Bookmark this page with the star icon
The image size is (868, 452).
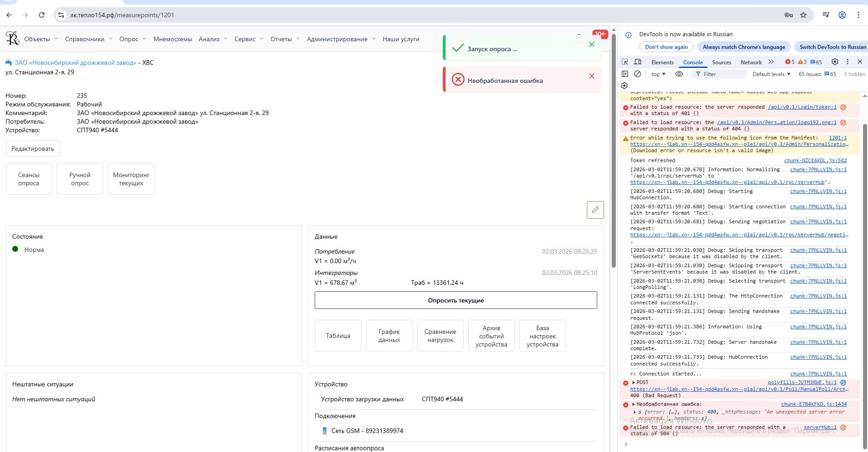pyautogui.click(x=803, y=15)
